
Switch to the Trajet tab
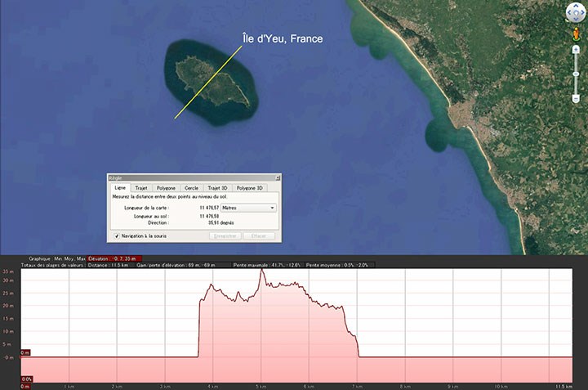pos(141,188)
